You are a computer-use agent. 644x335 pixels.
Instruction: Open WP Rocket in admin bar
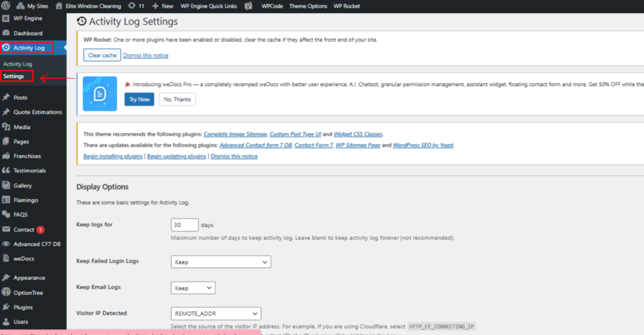pos(347,6)
